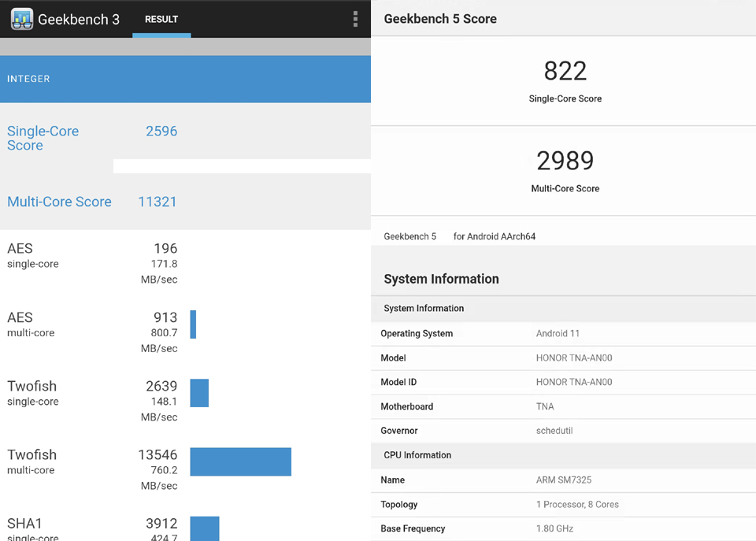This screenshot has height=541, width=756.
Task: Tap the SHA1 score 3912
Action: (161, 524)
